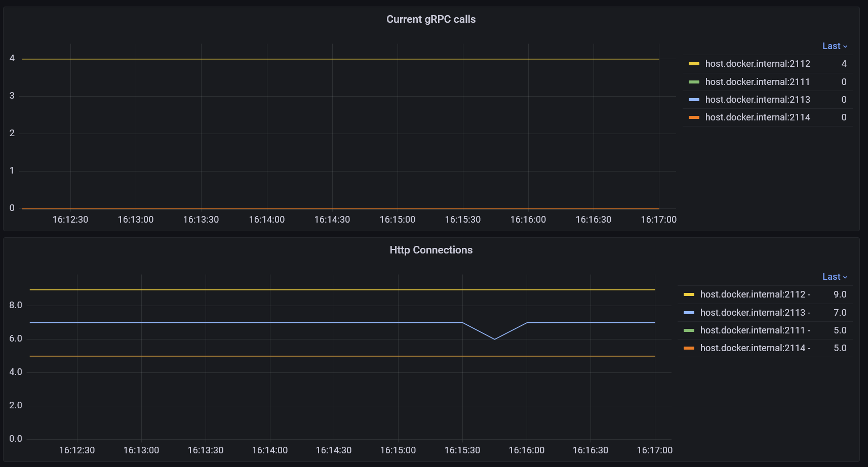Click orange swatch for 2114 in Http legend

click(x=689, y=348)
